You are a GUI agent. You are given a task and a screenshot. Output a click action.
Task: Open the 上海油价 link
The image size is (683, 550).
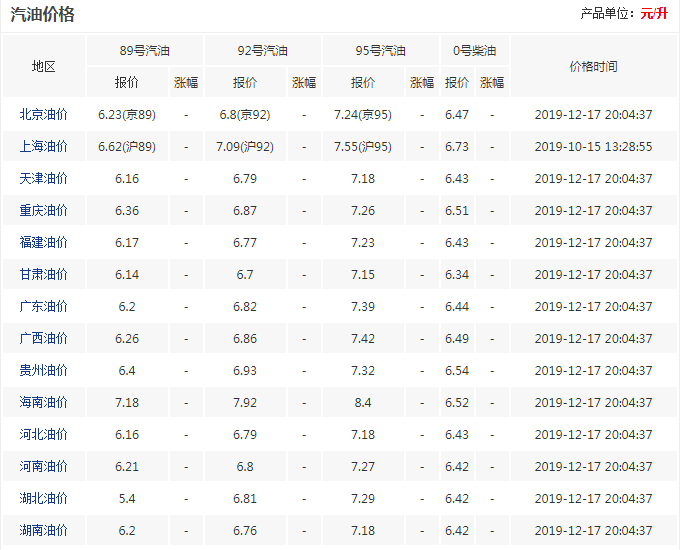click(44, 146)
